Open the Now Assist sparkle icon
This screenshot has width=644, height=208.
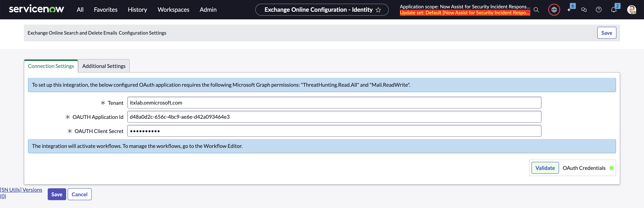coord(569,10)
